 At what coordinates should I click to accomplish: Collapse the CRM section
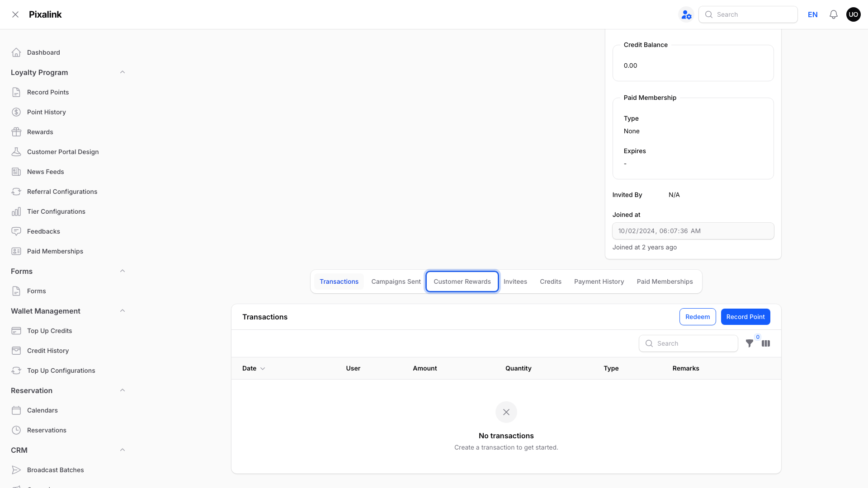pos(123,450)
